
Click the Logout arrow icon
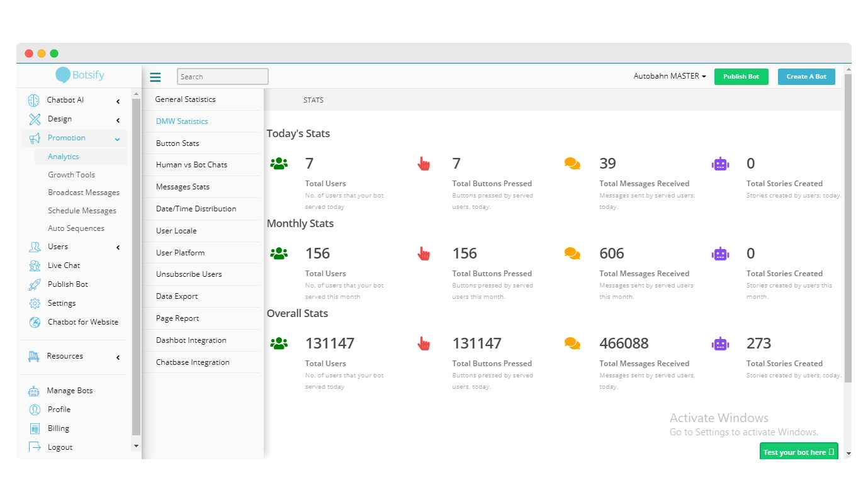34,447
